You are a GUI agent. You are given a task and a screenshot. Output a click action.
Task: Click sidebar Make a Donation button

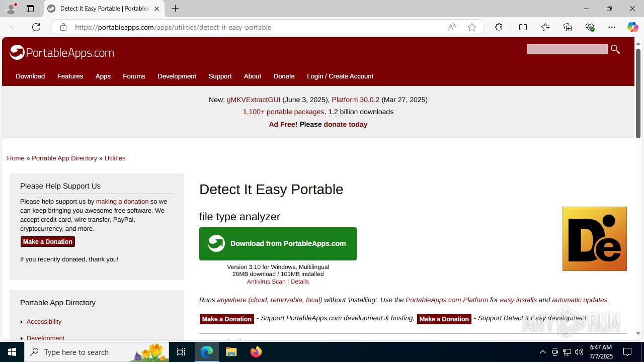pyautogui.click(x=48, y=242)
